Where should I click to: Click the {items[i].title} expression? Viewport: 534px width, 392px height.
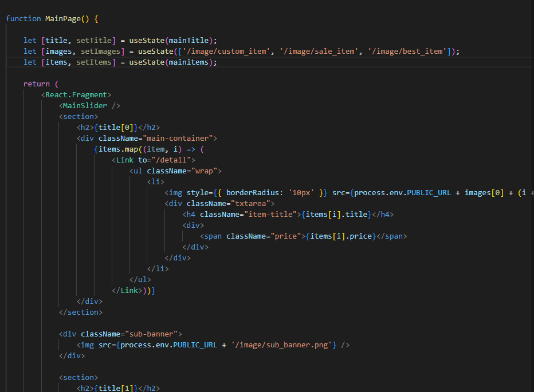[x=336, y=215]
